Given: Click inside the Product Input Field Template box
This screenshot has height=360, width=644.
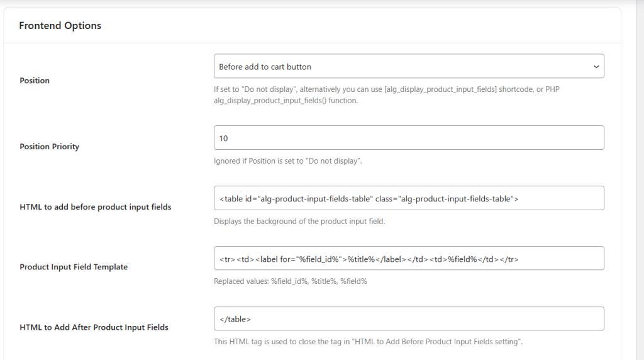Looking at the screenshot, I should point(409,259).
